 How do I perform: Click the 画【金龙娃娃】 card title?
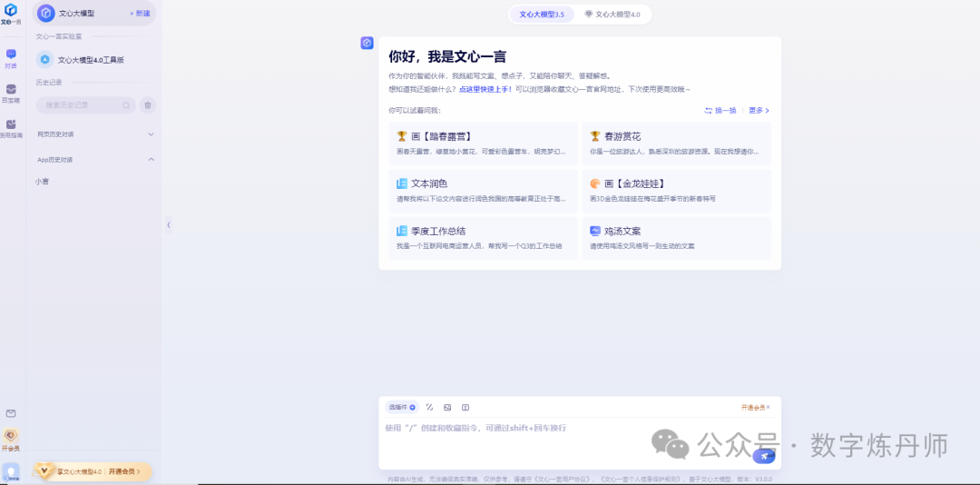pos(634,184)
